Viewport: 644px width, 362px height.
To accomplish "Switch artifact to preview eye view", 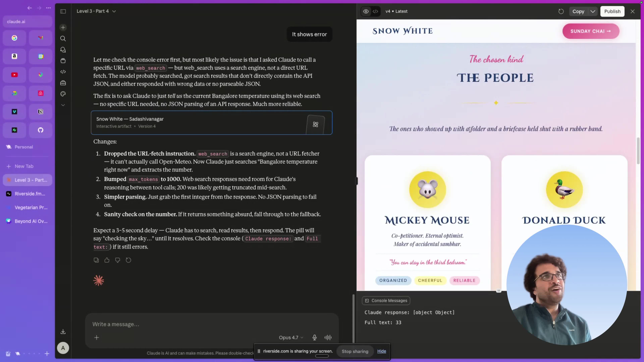I will (366, 11).
